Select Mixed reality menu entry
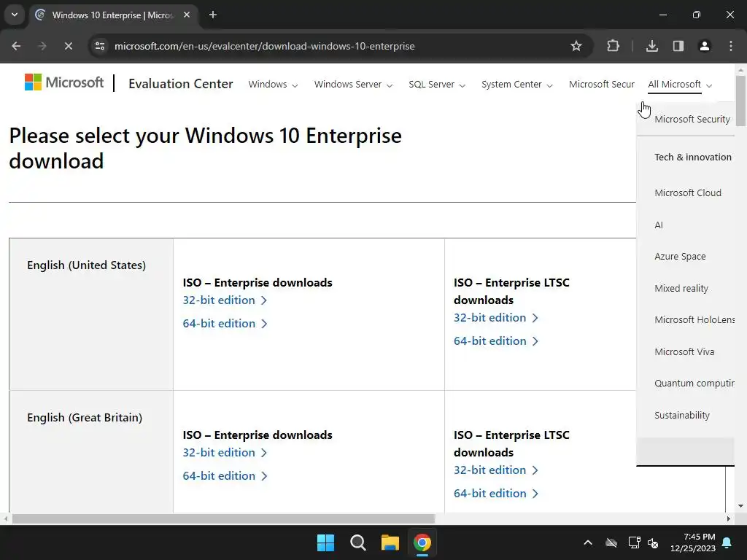Image resolution: width=747 pixels, height=560 pixels. click(681, 288)
